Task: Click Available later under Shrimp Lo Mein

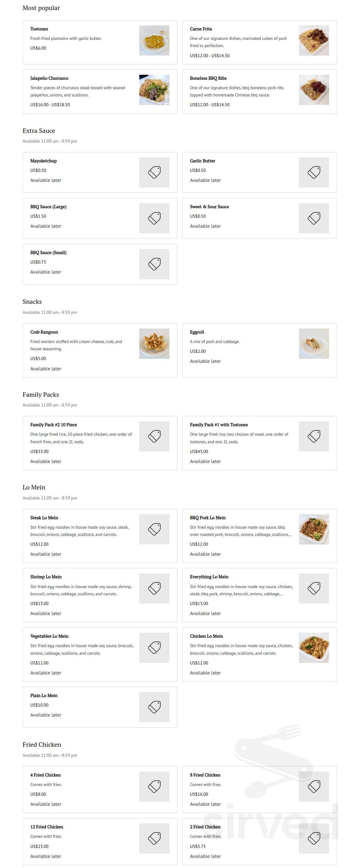Action: coord(46,613)
